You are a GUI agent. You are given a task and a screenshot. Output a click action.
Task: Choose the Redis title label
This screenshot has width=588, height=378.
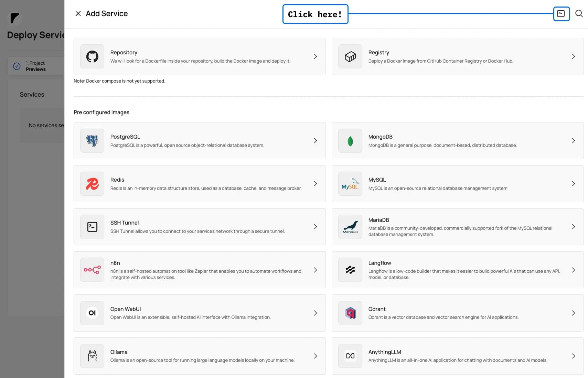117,180
